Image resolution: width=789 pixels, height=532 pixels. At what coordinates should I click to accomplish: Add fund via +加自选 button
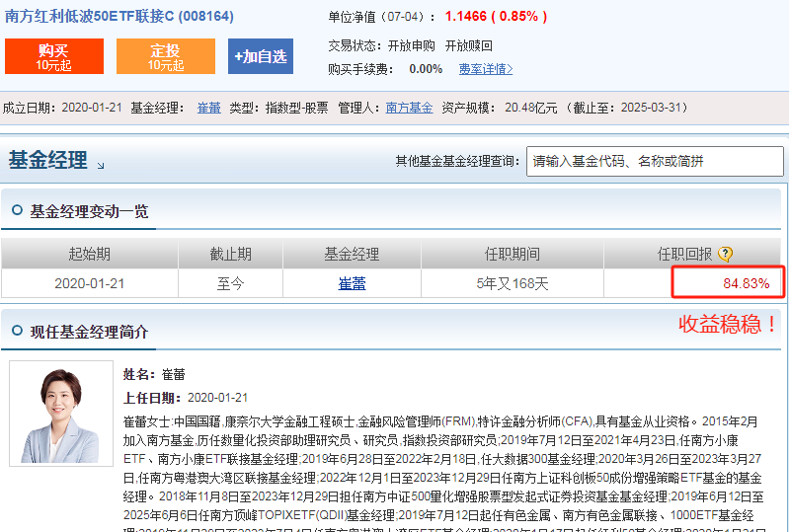click(260, 56)
